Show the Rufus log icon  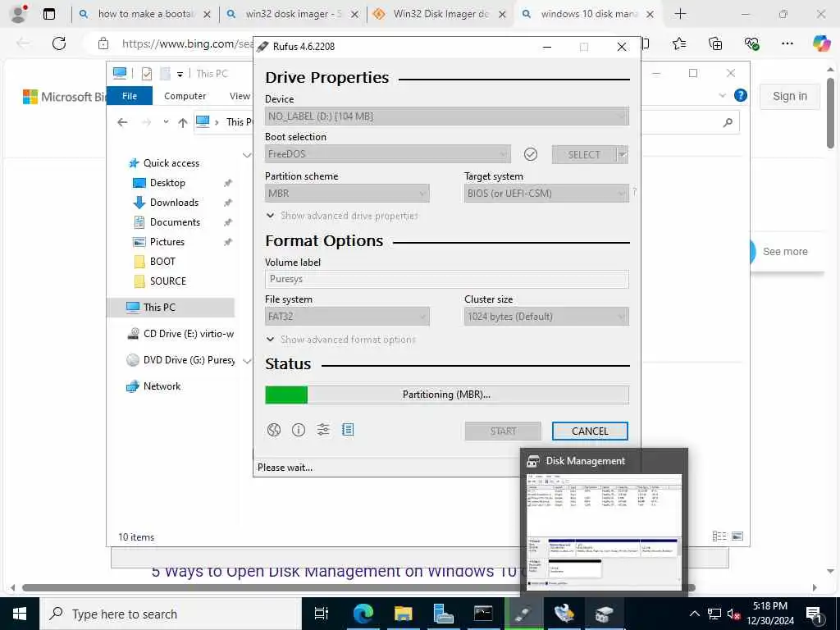pyautogui.click(x=348, y=430)
